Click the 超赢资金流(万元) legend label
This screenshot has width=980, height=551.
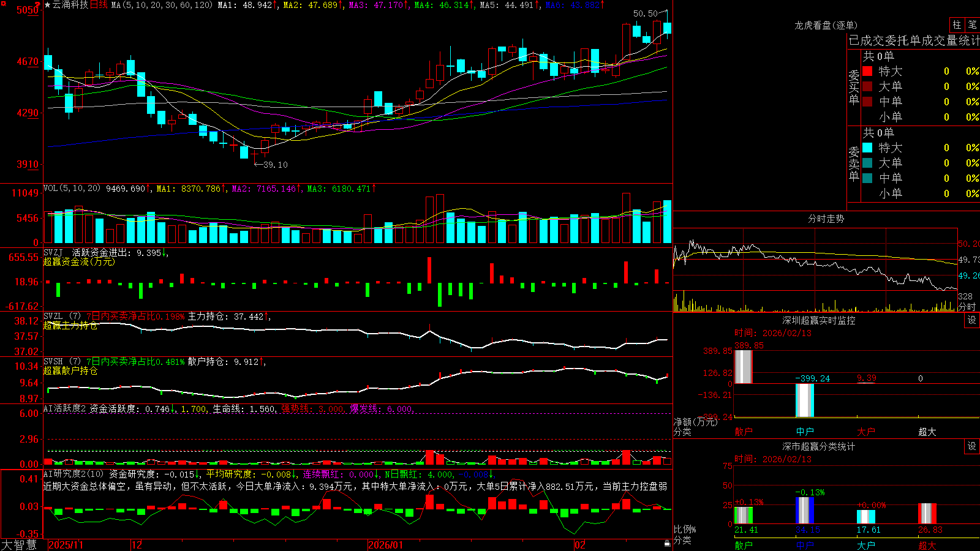click(x=79, y=261)
